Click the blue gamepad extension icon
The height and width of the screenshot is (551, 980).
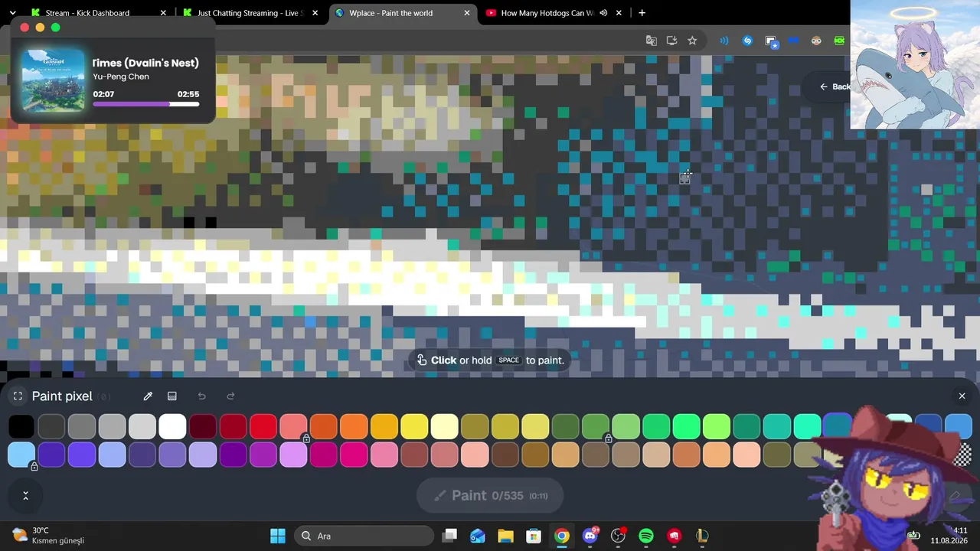coord(793,41)
